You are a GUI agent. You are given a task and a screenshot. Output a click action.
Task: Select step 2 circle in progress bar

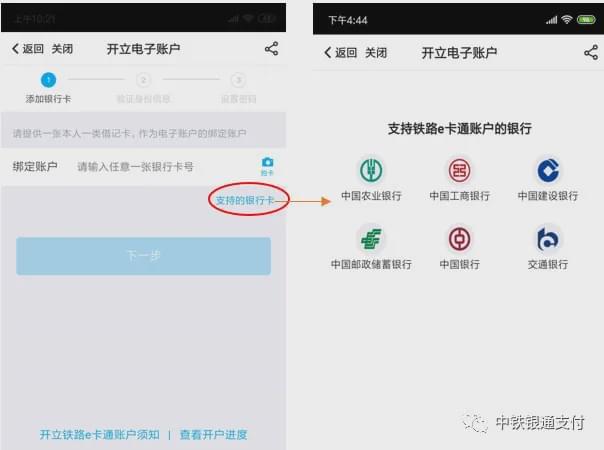pos(143,80)
